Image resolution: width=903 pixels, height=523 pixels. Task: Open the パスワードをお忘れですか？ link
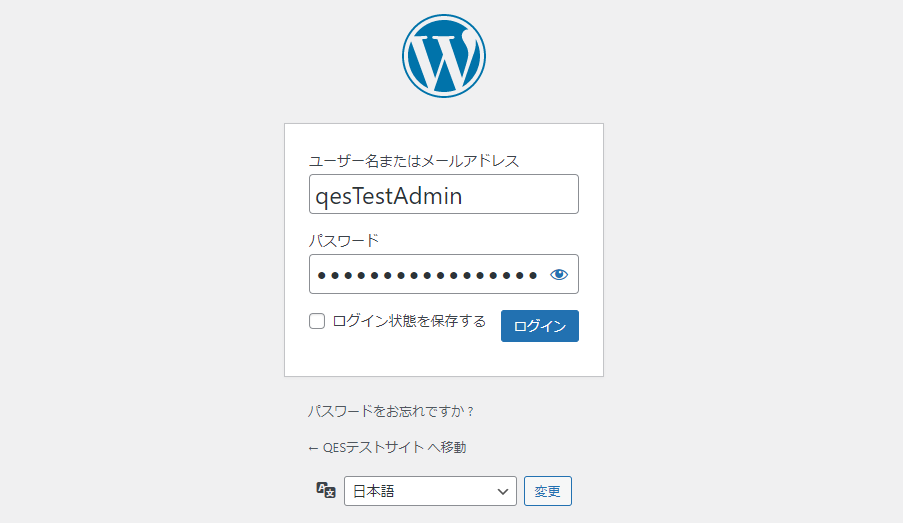[x=390, y=411]
